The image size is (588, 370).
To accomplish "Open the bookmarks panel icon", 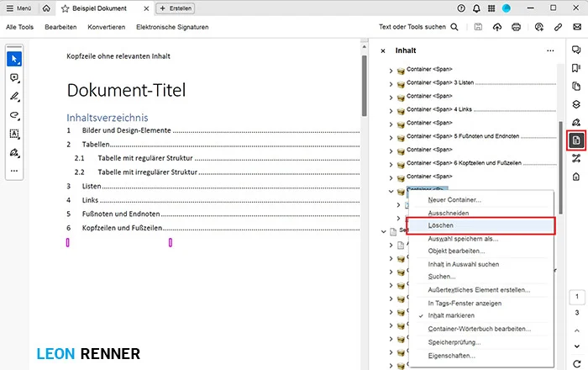I will pos(576,68).
